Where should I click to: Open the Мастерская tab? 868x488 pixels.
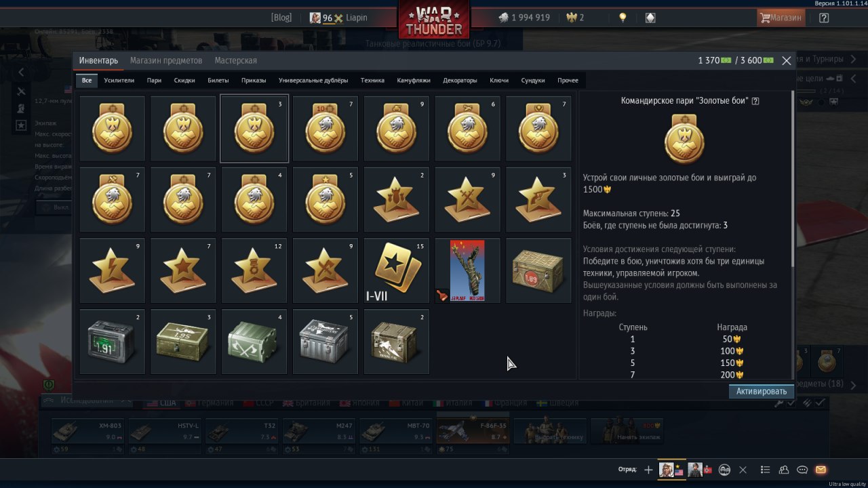click(x=235, y=60)
